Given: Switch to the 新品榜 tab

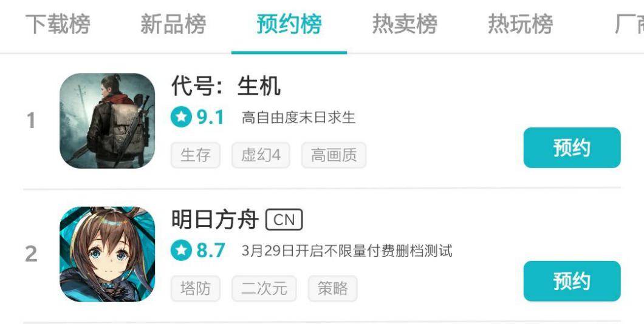Looking at the screenshot, I should [173, 24].
